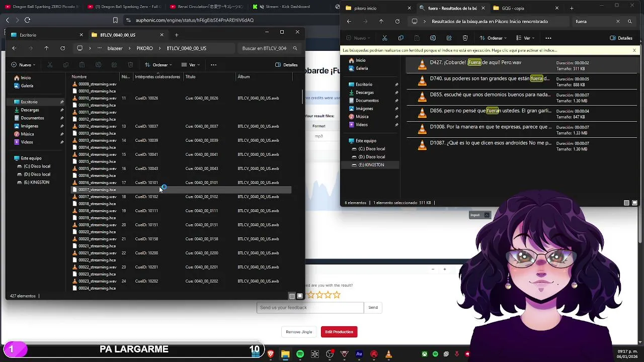The image size is (644, 362).
Task: Rate the result with the fifth star
Action: (x=337, y=295)
